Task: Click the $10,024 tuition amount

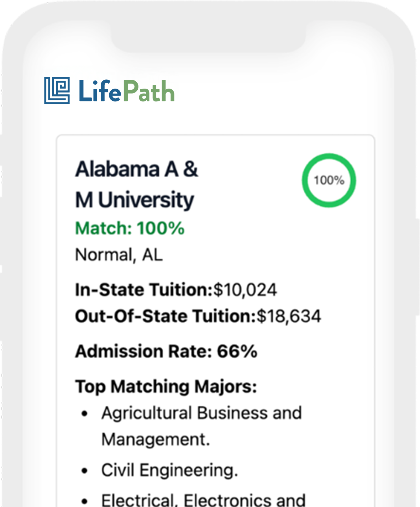Action: 245,290
